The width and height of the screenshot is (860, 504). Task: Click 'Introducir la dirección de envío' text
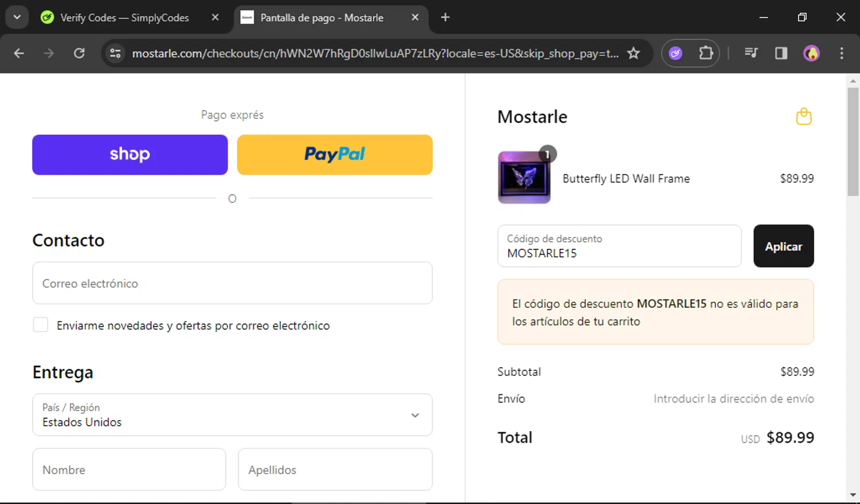click(x=734, y=398)
